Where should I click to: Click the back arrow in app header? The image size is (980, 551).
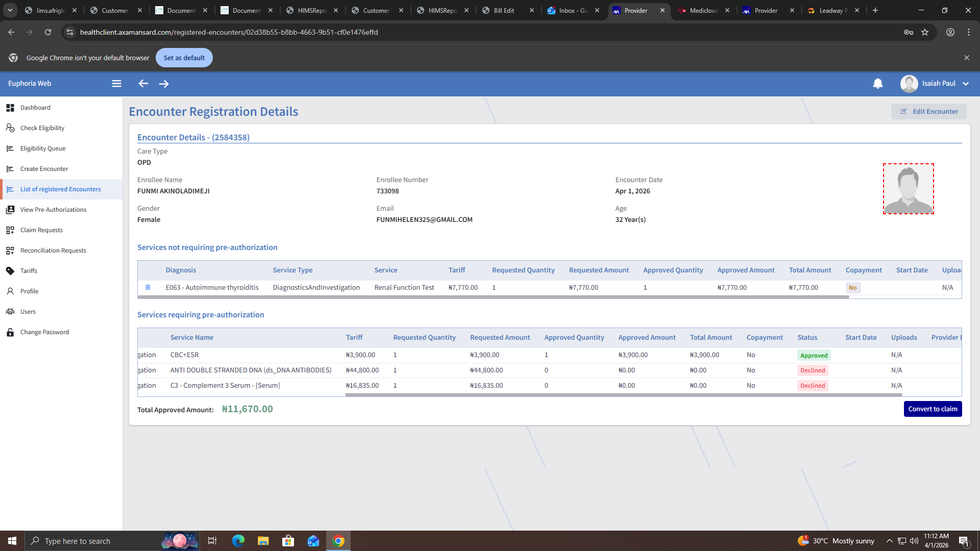143,84
